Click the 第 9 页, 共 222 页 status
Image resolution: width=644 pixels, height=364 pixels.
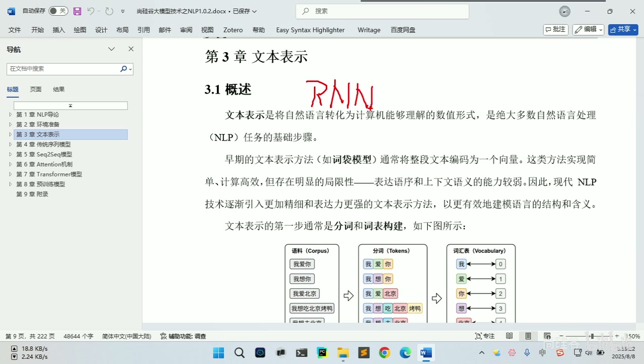pos(30,336)
